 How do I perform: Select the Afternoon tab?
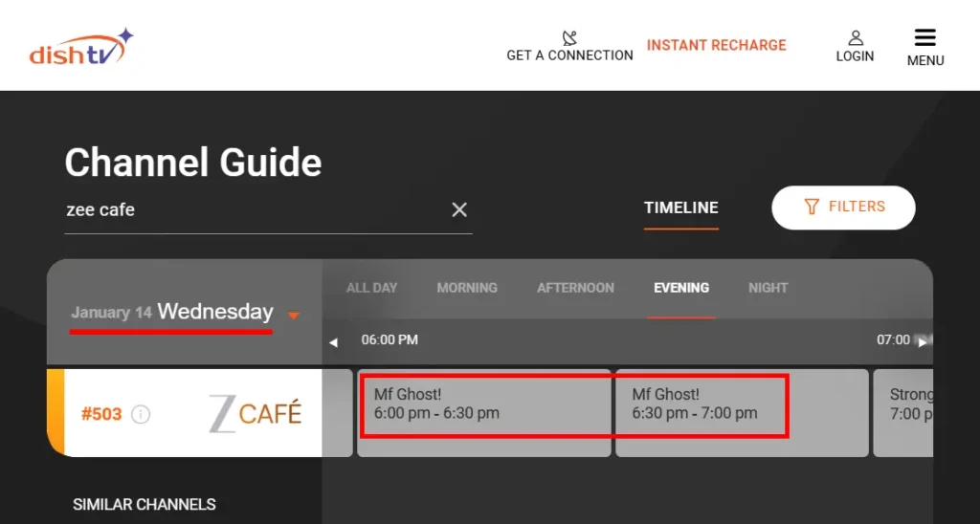click(x=575, y=288)
